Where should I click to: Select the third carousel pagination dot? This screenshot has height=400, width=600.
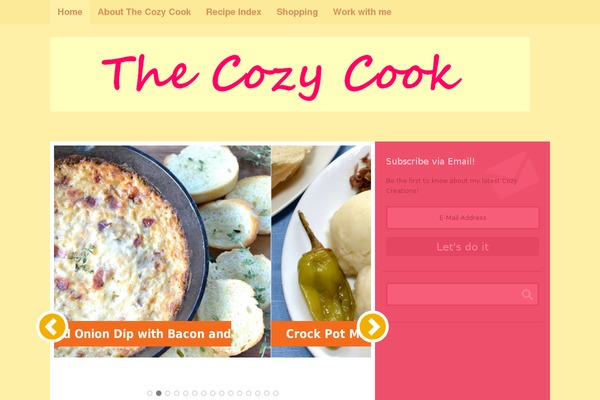[168, 393]
